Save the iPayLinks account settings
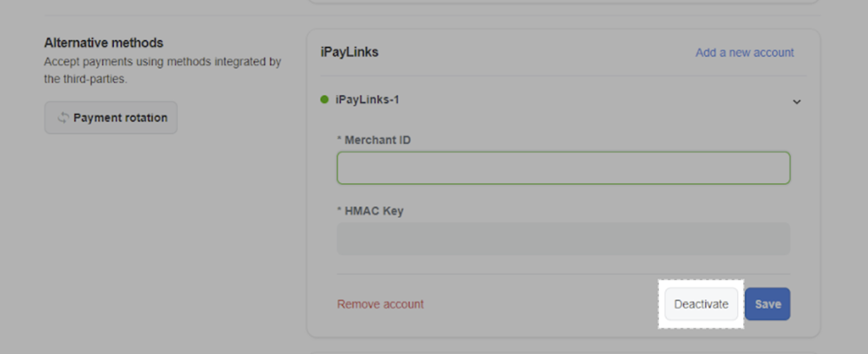The height and width of the screenshot is (354, 868). [x=767, y=304]
